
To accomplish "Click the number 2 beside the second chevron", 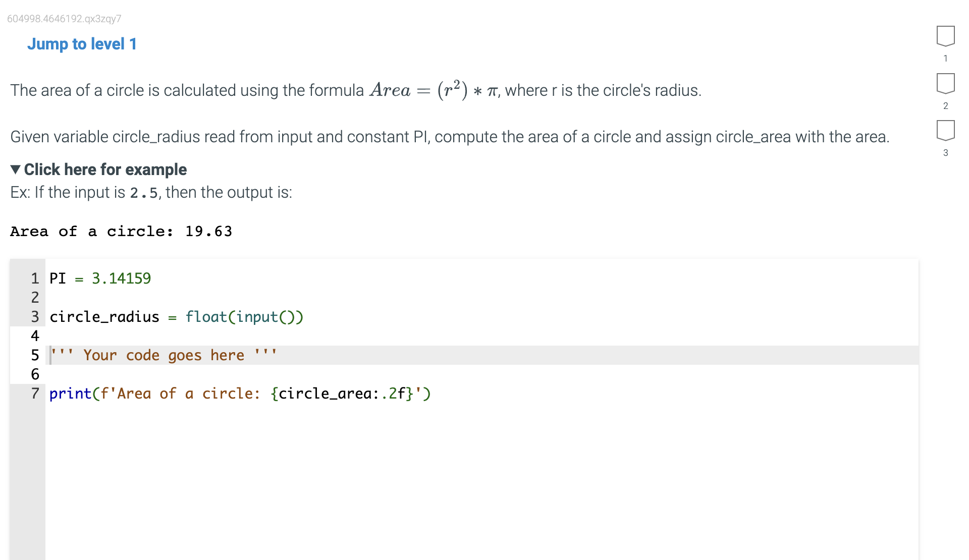I will click(x=945, y=106).
